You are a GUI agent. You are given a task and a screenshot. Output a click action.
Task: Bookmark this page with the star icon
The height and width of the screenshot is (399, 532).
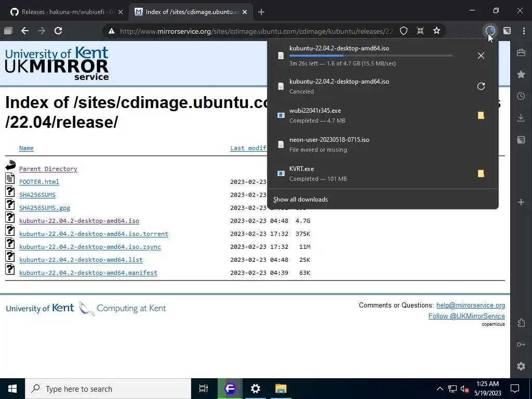pyautogui.click(x=436, y=31)
